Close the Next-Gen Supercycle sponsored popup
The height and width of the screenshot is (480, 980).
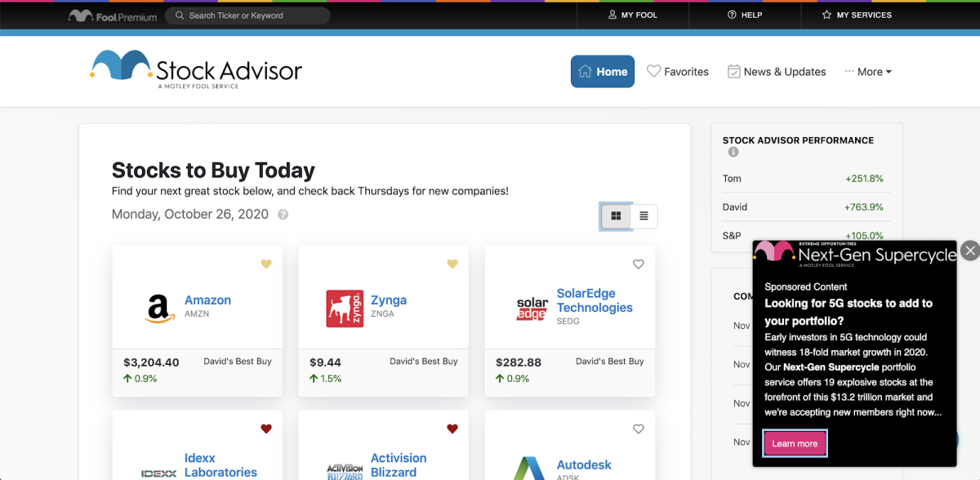(x=969, y=251)
